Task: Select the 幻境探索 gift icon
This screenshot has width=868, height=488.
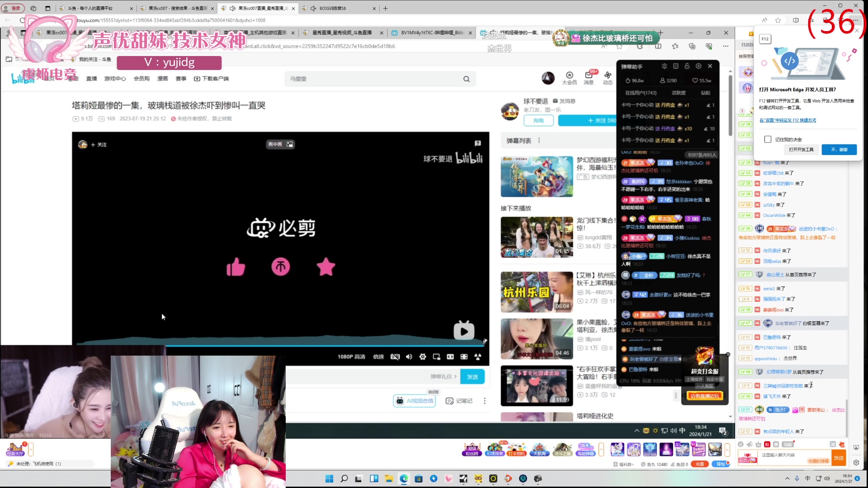Action: (x=494, y=449)
